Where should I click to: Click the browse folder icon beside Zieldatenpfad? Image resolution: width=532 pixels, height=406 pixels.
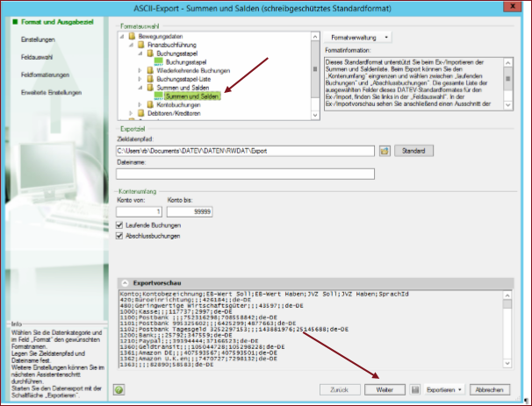tap(384, 151)
